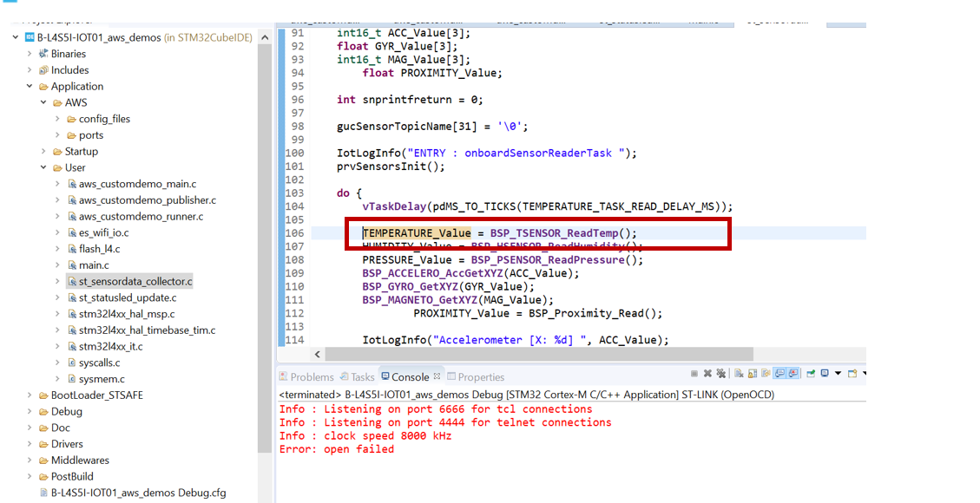
Task: Close the Console tab with its X
Action: click(x=437, y=376)
